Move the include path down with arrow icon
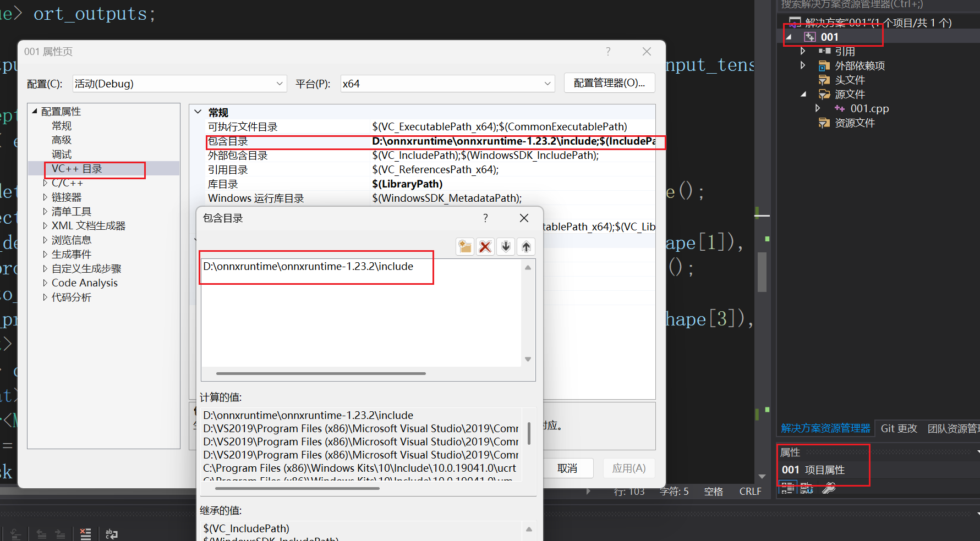Viewport: 980px width, 541px height. 506,246
